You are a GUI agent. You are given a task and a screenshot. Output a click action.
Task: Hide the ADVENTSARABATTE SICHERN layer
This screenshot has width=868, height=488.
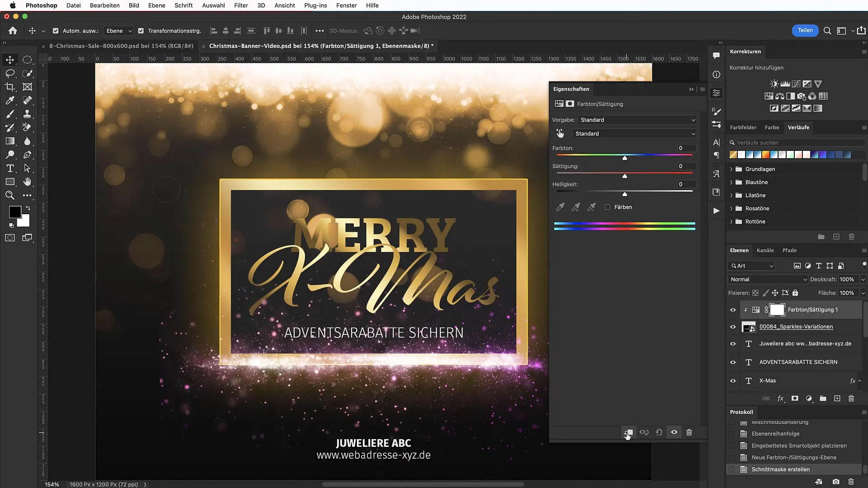coord(733,362)
